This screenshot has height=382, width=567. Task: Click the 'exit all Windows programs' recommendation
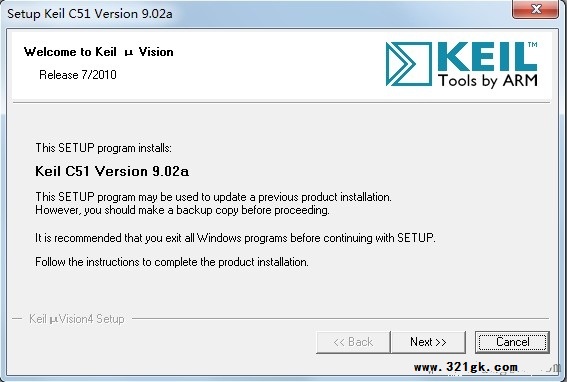235,238
